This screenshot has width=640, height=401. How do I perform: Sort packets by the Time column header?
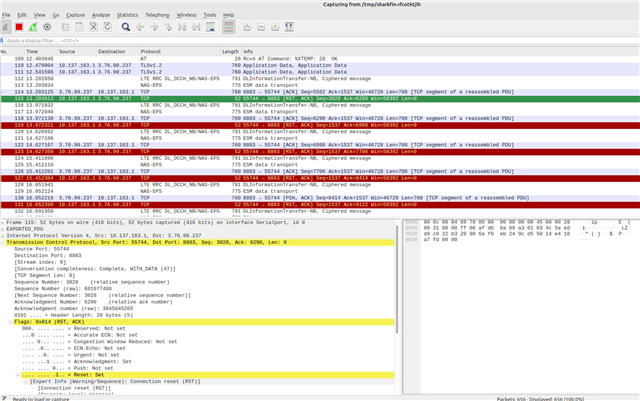coord(40,51)
